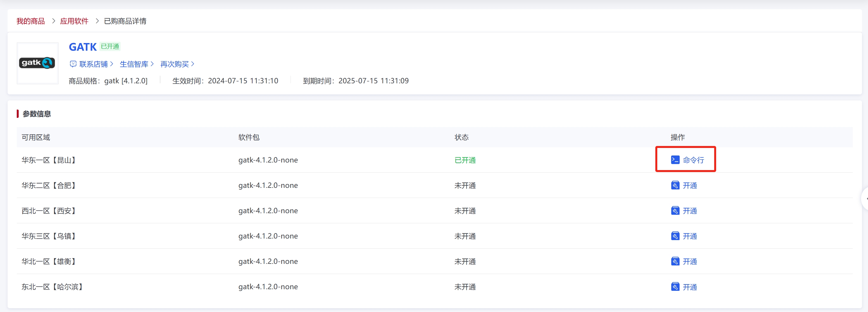Click the chat icon beside 联系店铺

point(73,64)
